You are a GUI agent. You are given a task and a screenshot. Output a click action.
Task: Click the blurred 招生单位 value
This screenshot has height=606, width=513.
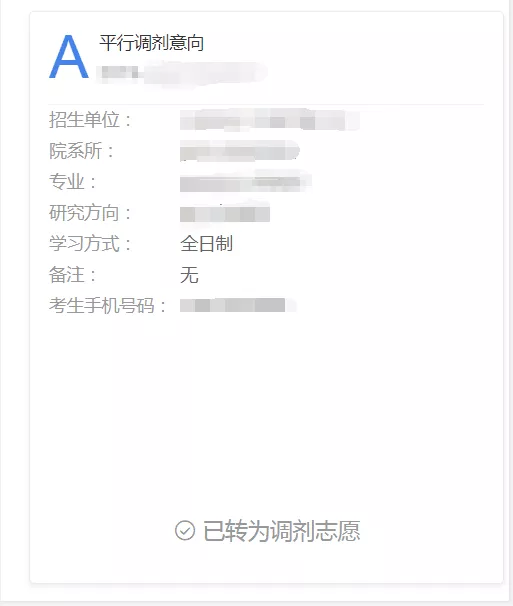269,120
